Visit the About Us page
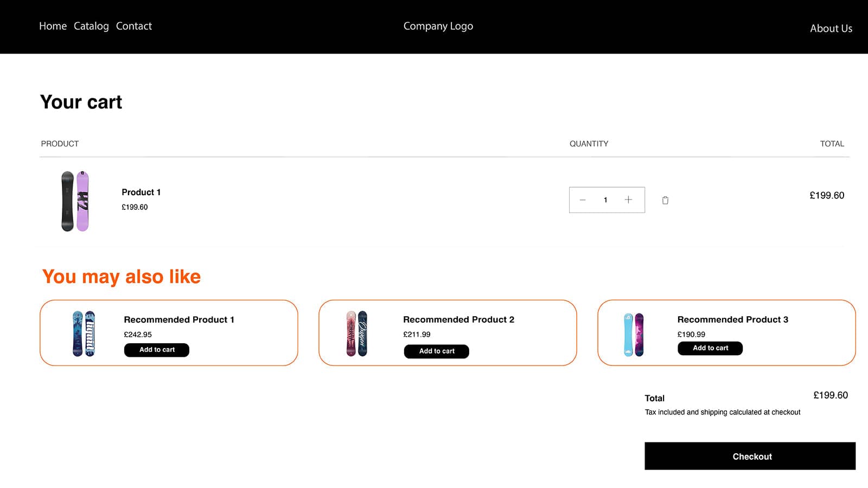This screenshot has height=488, width=868. point(831,28)
